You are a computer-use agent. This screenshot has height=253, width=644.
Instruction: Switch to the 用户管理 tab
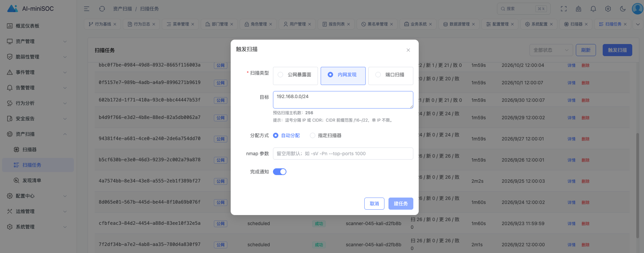[x=297, y=24]
